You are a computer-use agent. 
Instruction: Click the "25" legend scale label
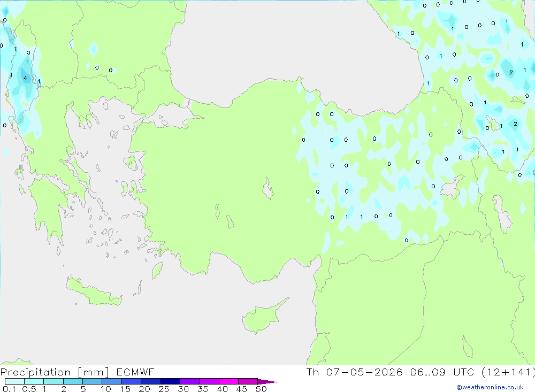(x=164, y=389)
